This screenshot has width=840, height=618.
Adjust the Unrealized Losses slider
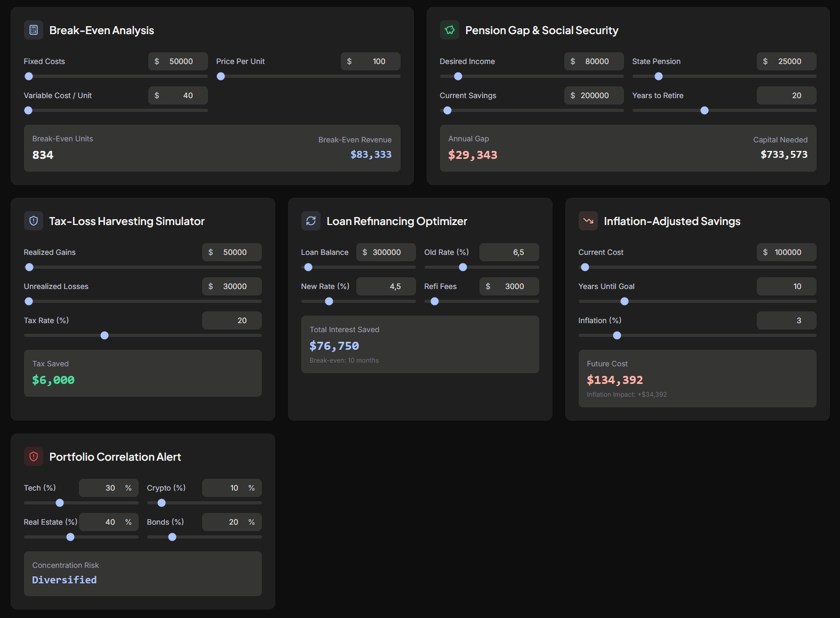(143, 301)
